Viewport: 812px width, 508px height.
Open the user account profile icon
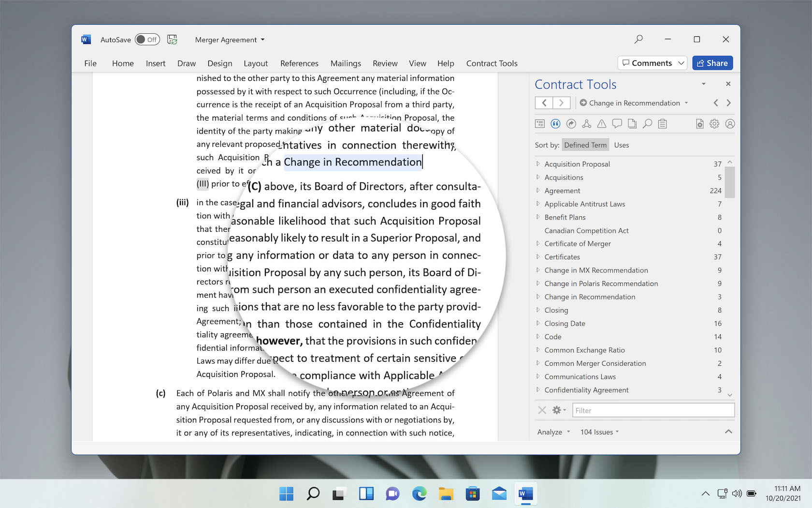pos(730,124)
